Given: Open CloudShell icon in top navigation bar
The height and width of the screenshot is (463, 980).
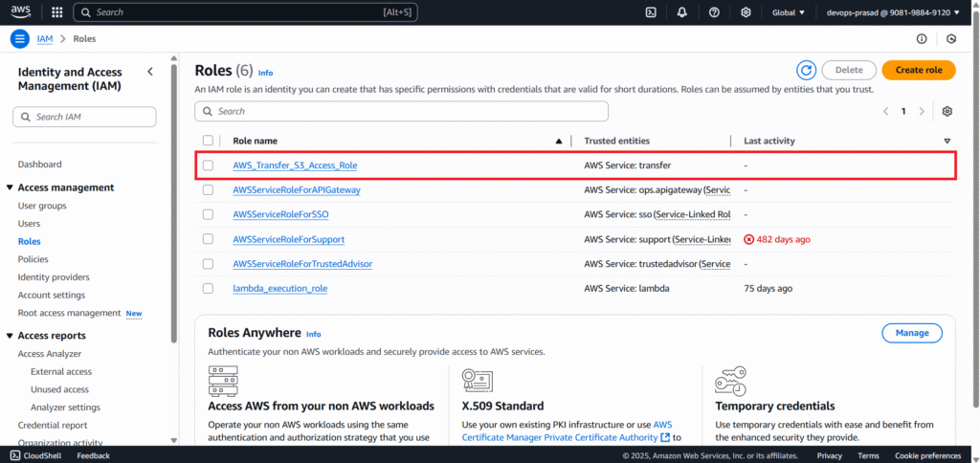Looking at the screenshot, I should click(651, 11).
